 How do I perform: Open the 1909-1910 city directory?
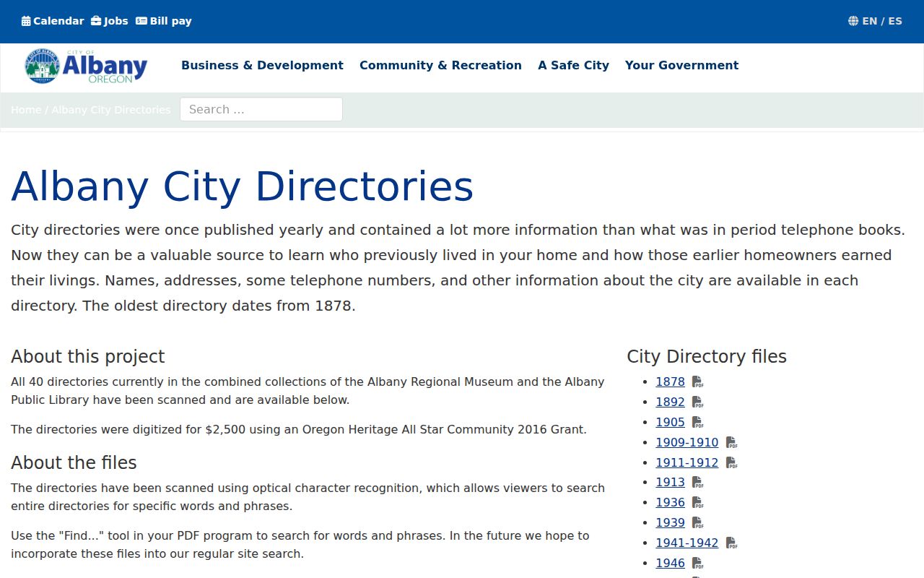(x=687, y=442)
